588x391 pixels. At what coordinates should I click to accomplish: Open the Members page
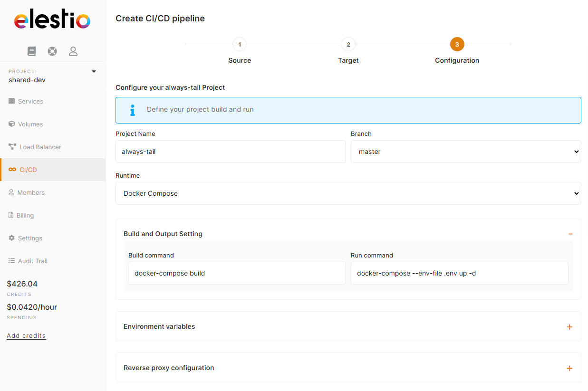click(30, 192)
